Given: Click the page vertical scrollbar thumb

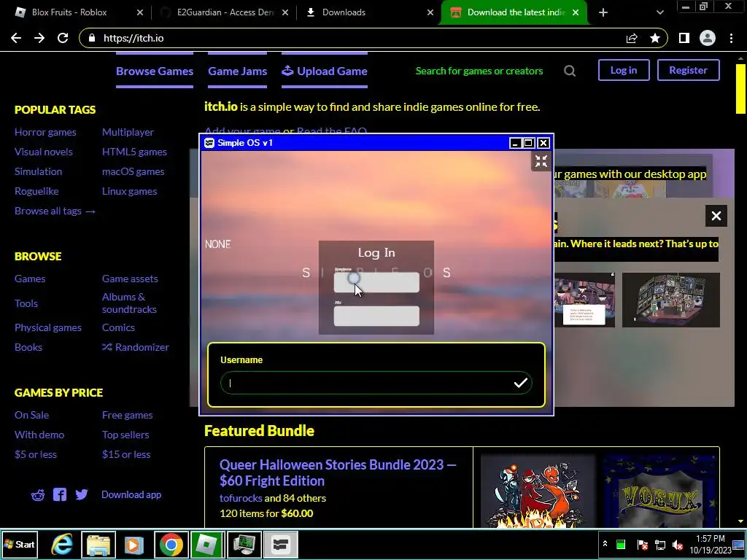Looking at the screenshot, I should pos(740,88).
